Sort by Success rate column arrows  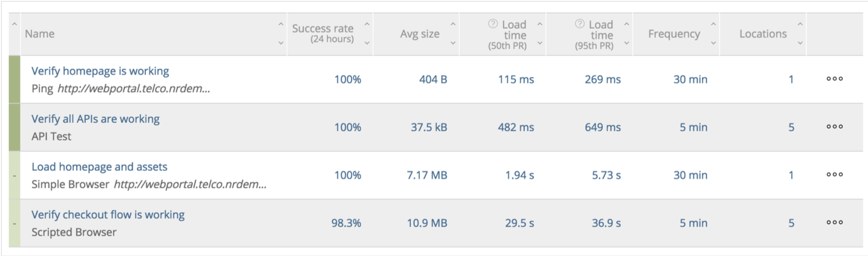point(367,33)
